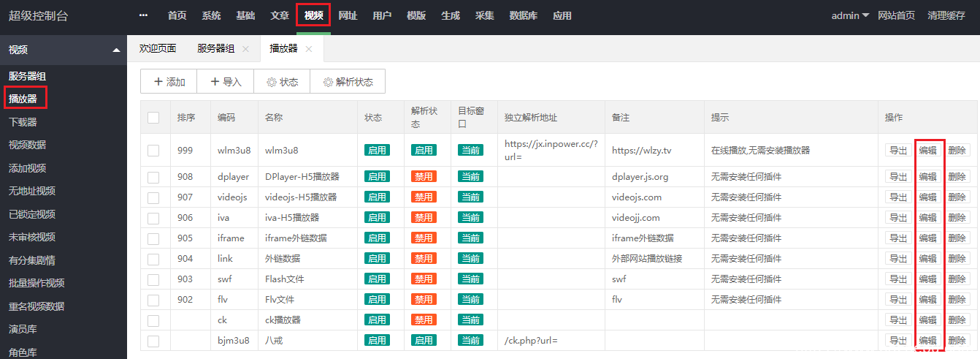The height and width of the screenshot is (359, 980).
Task: Open 未审核视频 in sidebar
Action: click(x=32, y=237)
